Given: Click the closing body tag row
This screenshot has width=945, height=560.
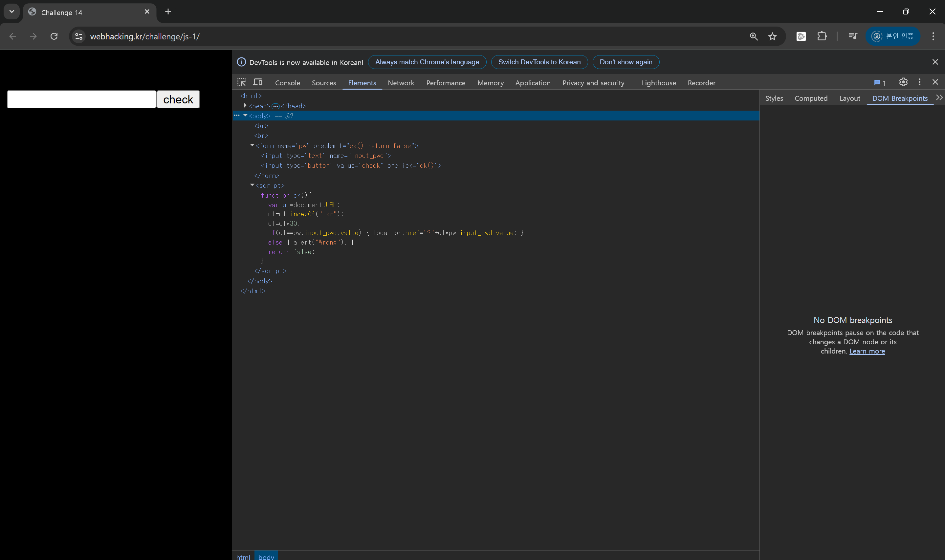Looking at the screenshot, I should point(260,281).
